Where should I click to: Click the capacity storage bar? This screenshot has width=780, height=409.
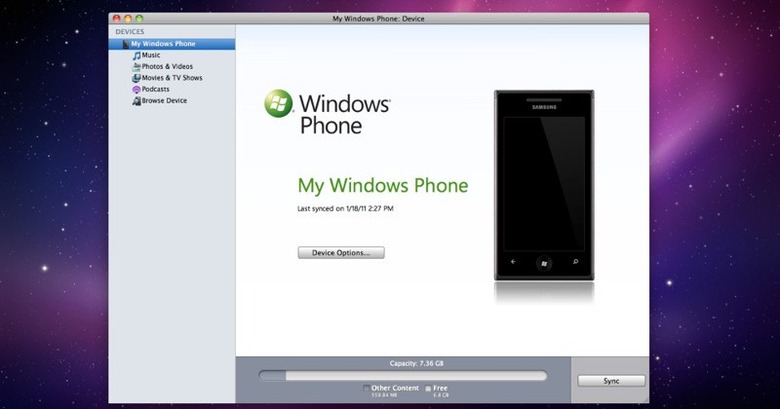[x=403, y=376]
